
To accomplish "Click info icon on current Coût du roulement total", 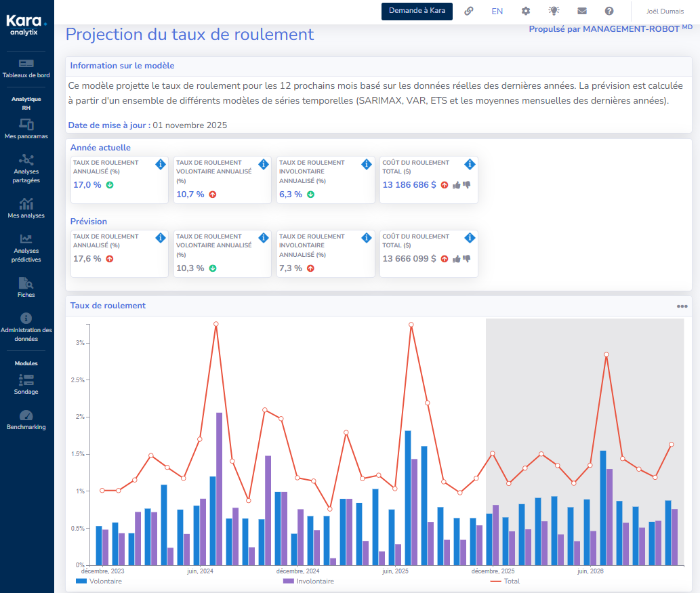I will (x=470, y=164).
